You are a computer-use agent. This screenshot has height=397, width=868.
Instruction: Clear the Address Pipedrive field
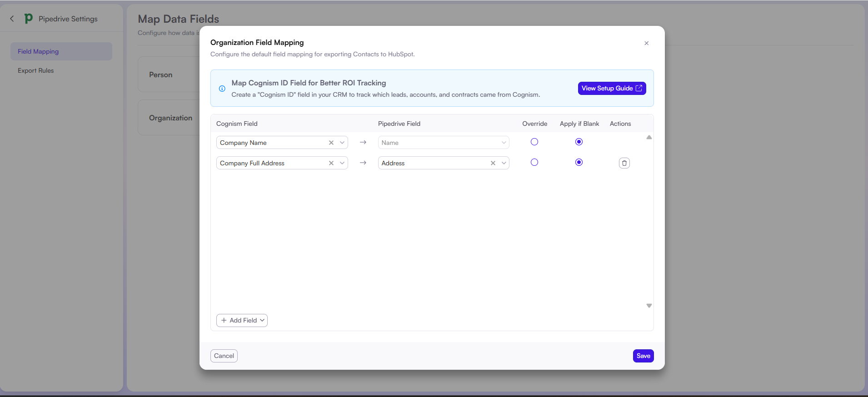493,163
